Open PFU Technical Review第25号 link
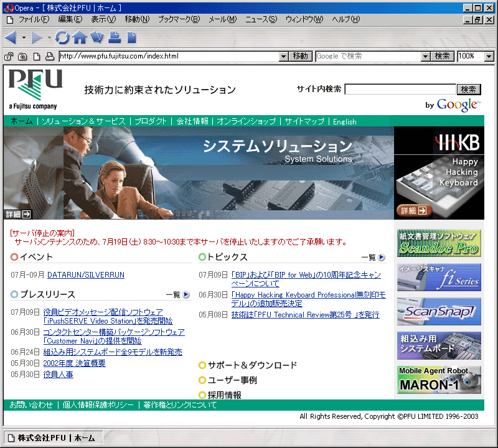The height and width of the screenshot is (448, 498). click(306, 315)
